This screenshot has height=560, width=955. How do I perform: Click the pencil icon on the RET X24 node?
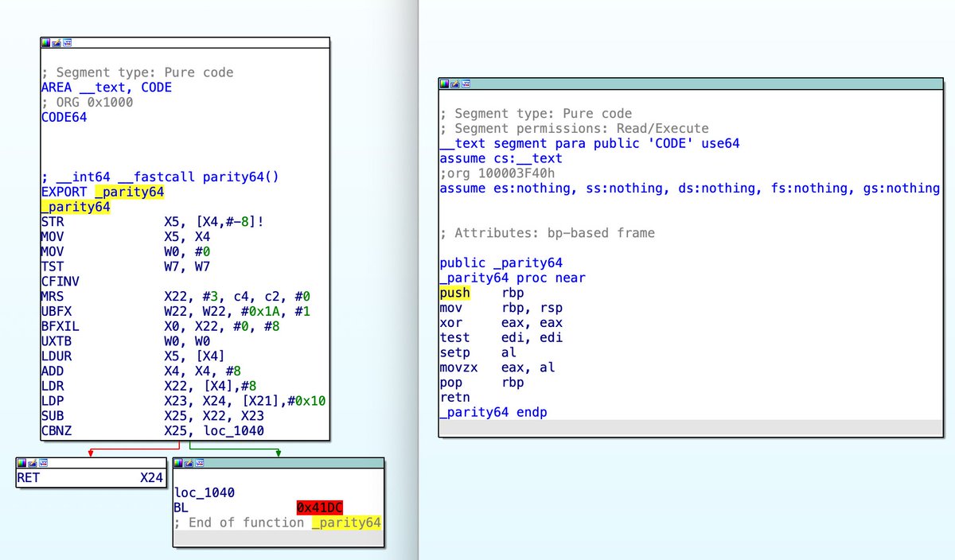33,463
